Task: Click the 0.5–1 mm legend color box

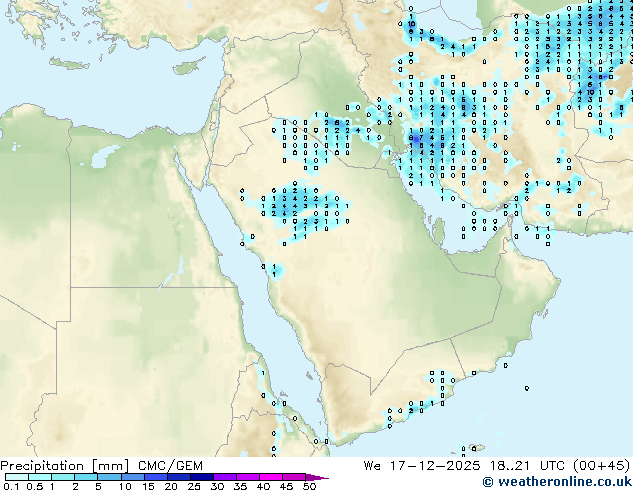Action: pyautogui.click(x=40, y=477)
